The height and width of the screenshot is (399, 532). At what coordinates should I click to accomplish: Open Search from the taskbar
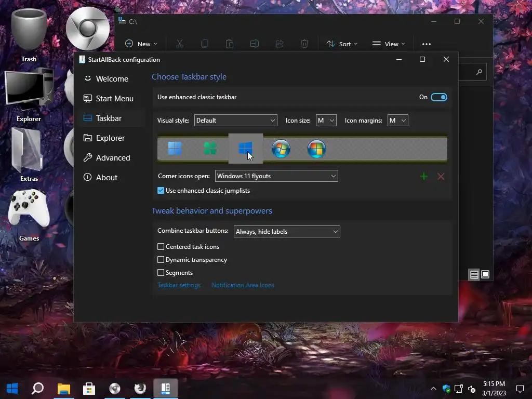(x=37, y=389)
